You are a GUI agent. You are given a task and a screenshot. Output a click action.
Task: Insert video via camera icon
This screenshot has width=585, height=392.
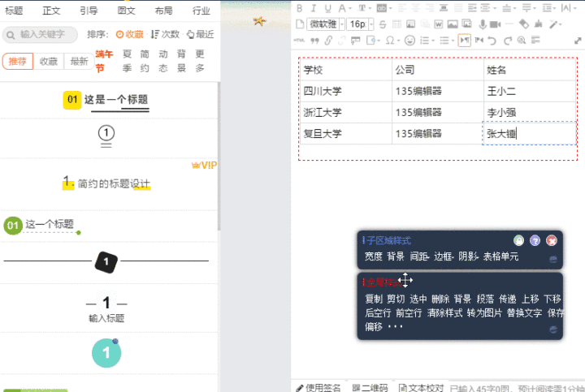click(x=495, y=24)
